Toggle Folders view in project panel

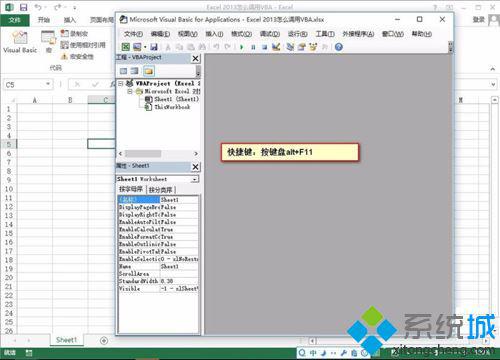(x=149, y=71)
